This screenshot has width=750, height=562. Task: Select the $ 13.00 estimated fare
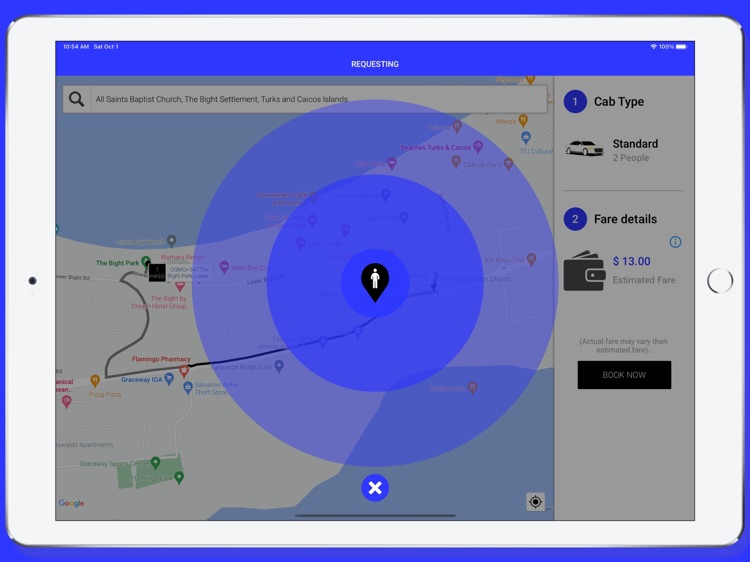(x=631, y=261)
